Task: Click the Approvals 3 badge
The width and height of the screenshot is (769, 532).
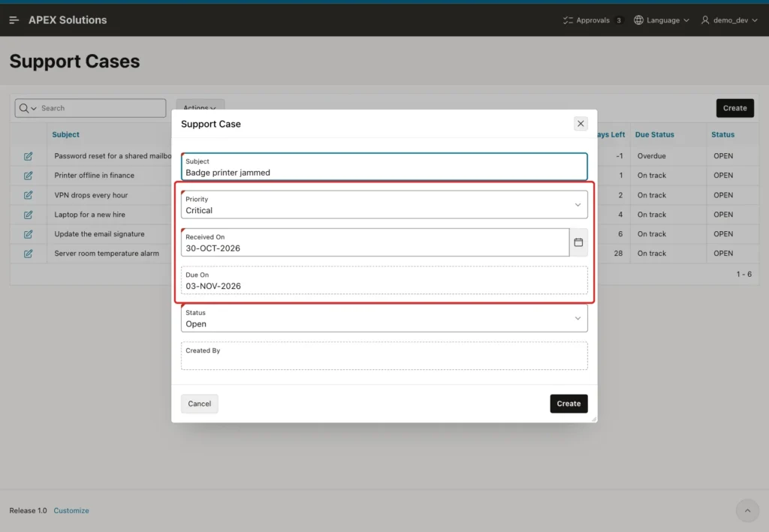Action: (619, 20)
